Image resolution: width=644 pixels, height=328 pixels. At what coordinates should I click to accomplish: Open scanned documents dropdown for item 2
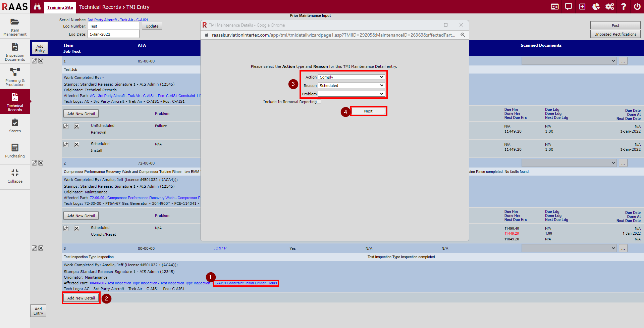point(569,163)
